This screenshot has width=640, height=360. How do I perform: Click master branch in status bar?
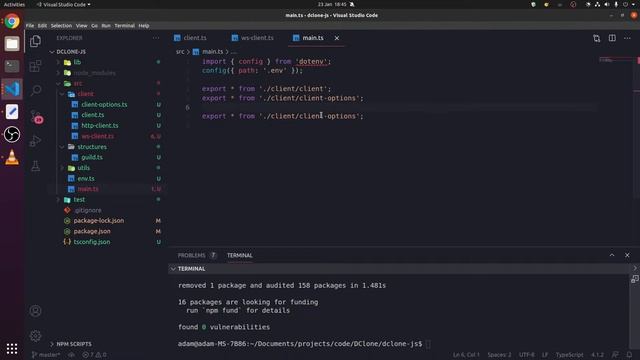(46, 355)
